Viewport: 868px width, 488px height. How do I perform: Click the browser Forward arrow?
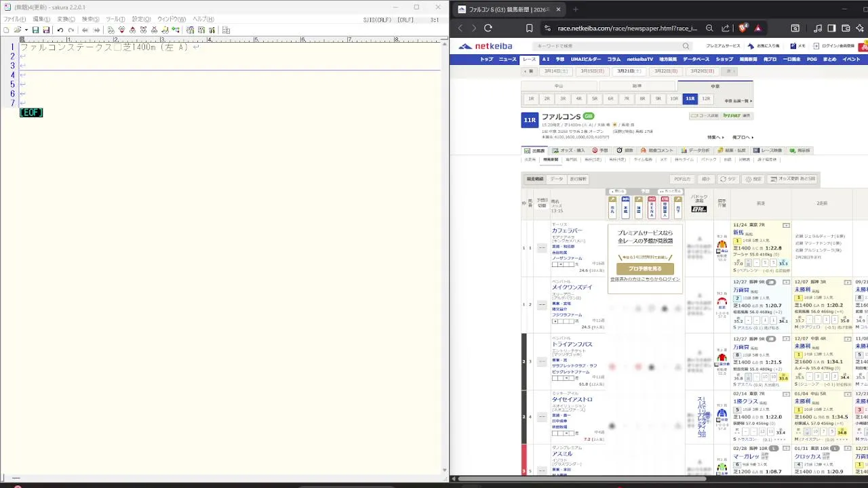tap(473, 28)
